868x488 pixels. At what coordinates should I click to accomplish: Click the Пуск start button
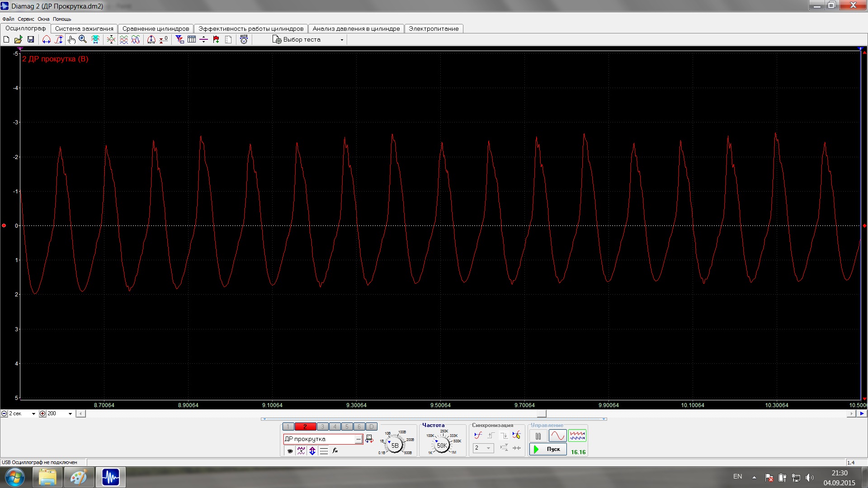point(548,449)
